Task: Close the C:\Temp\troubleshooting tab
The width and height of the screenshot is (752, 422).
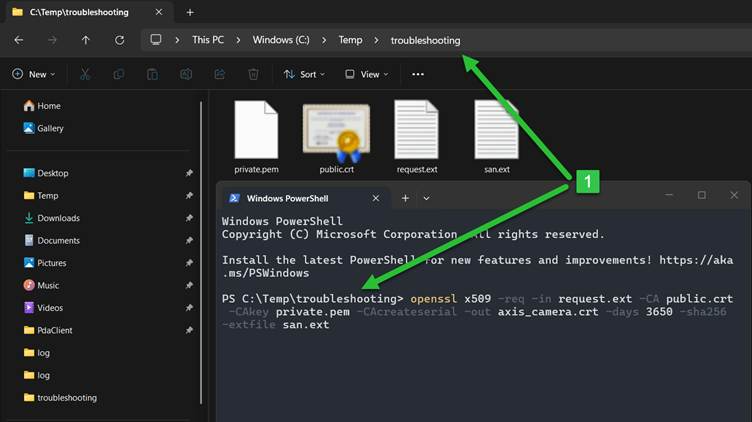Action: click(159, 12)
